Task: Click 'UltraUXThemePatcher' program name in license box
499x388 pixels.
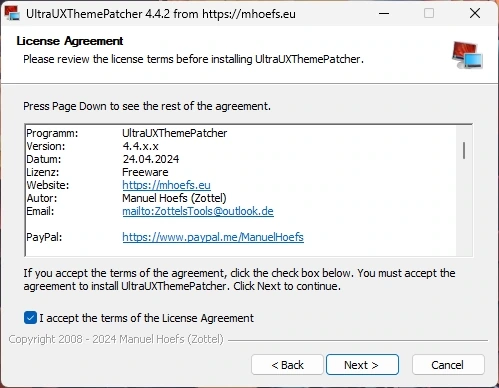Action: 175,133
